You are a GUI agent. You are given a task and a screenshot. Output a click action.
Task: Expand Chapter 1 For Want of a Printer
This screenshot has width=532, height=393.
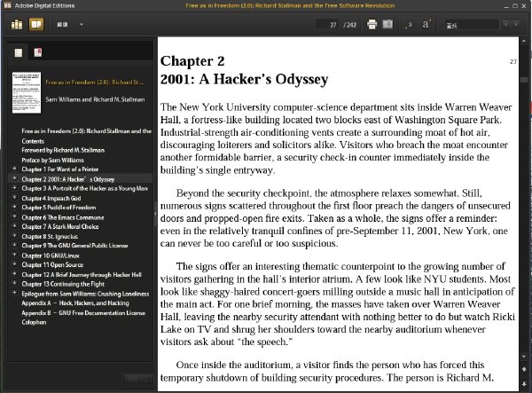tap(14, 169)
